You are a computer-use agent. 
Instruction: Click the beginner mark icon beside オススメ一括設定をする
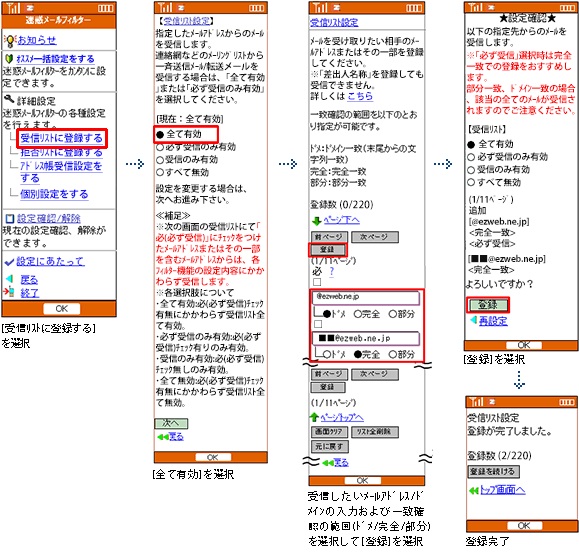9,58
